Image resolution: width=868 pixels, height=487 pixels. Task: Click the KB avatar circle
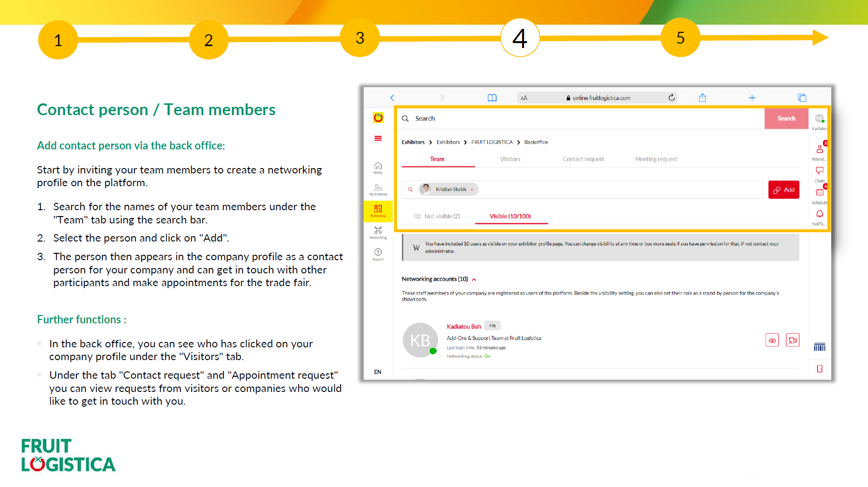420,340
